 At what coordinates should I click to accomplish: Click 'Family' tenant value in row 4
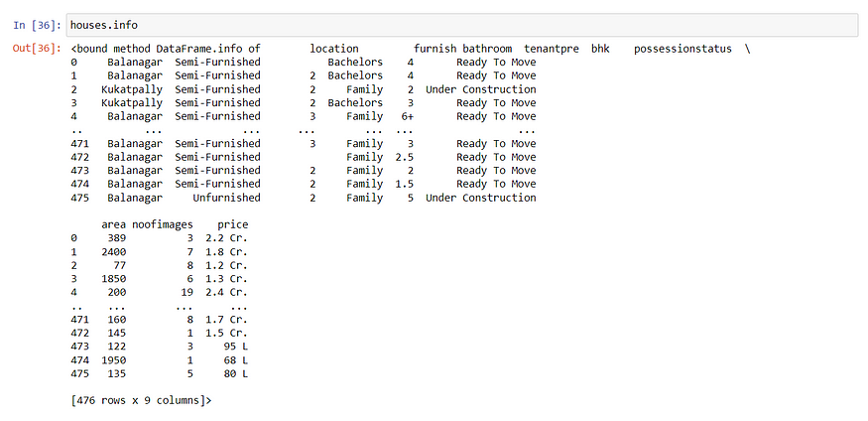[x=364, y=116]
